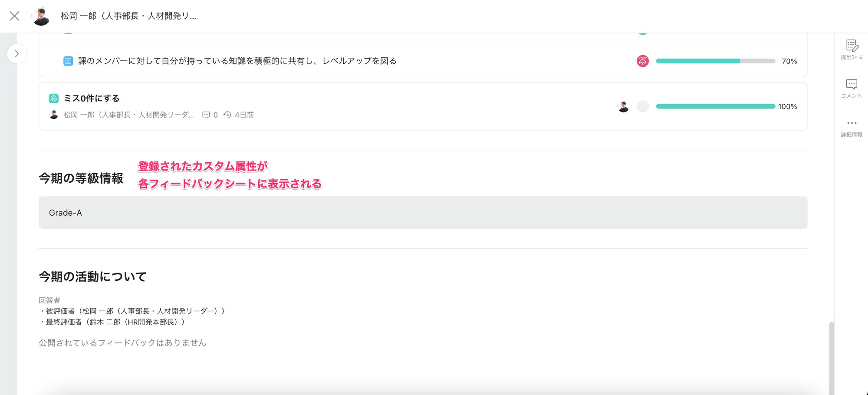Click the 70% progress bar
This screenshot has height=395, width=868.
pos(715,61)
